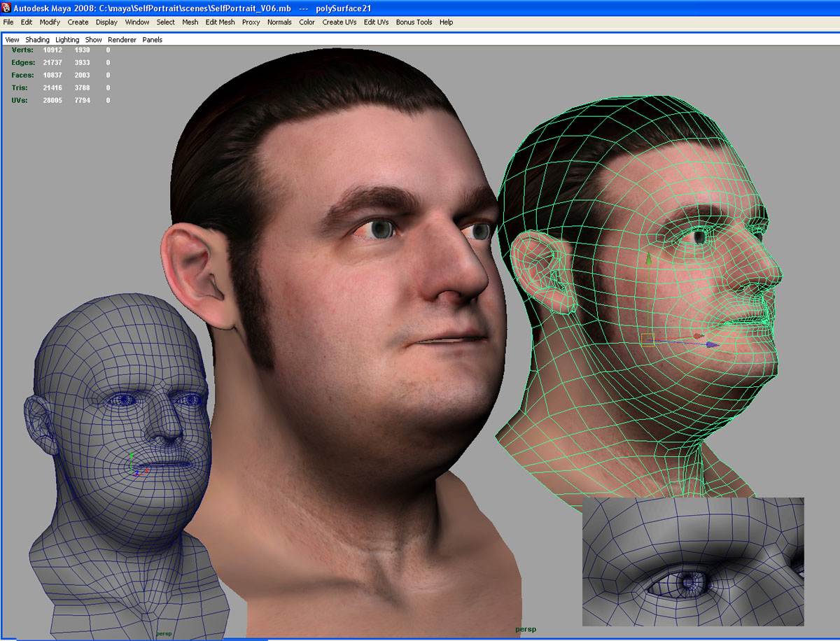Click the Tris: label in the HUD
Viewport: 840px width, 641px height.
coord(20,88)
